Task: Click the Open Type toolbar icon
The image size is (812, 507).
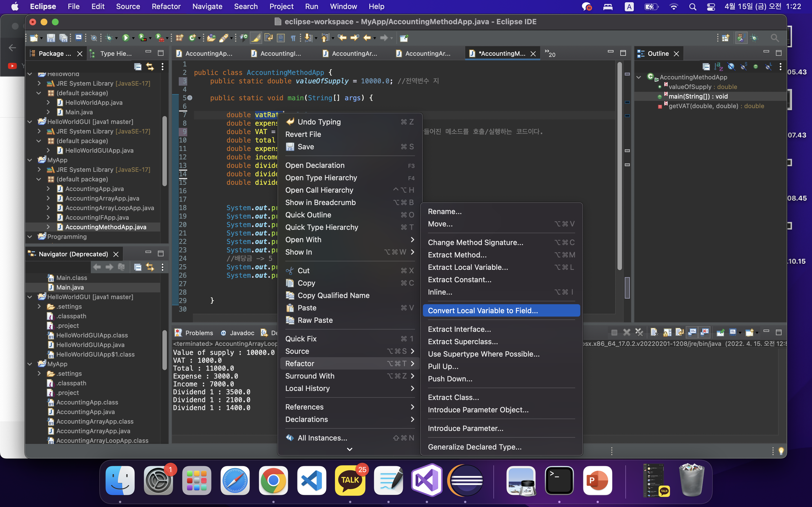Action: point(211,38)
